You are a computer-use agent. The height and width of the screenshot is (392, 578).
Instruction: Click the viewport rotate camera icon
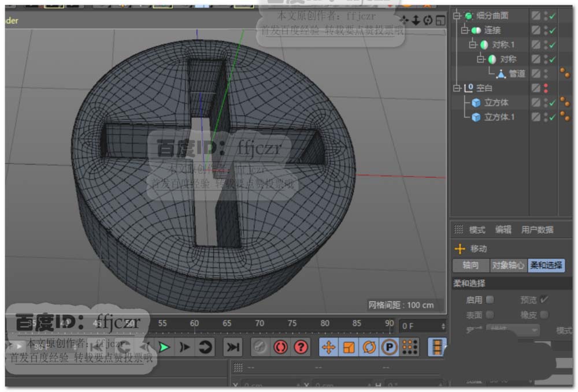428,20
